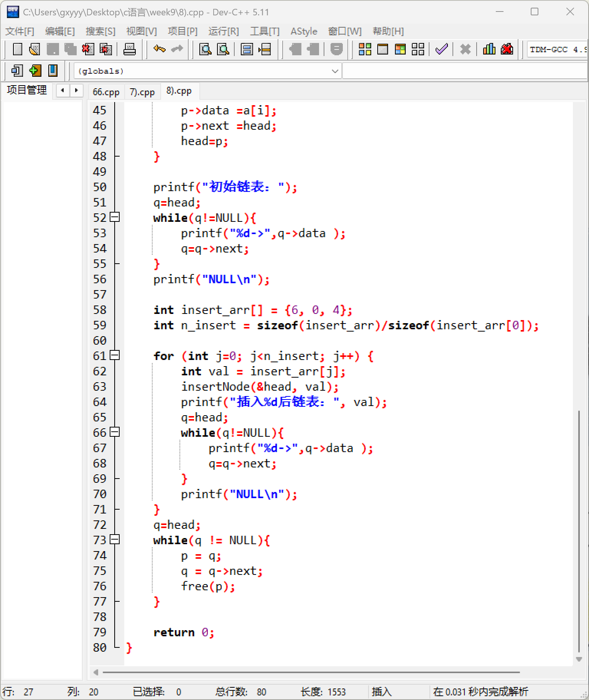Screen dimensions: 589x700
Task: Click the New file toolbar icon
Action: (x=18, y=49)
